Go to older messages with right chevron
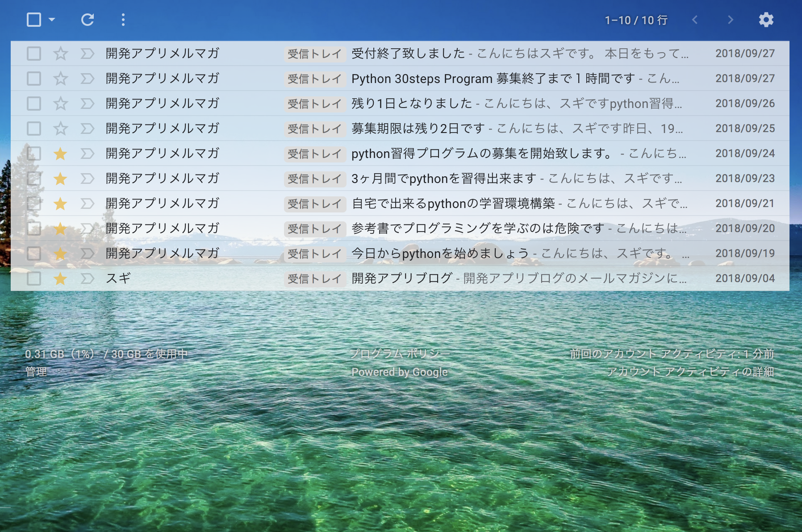The height and width of the screenshot is (532, 802). click(731, 20)
